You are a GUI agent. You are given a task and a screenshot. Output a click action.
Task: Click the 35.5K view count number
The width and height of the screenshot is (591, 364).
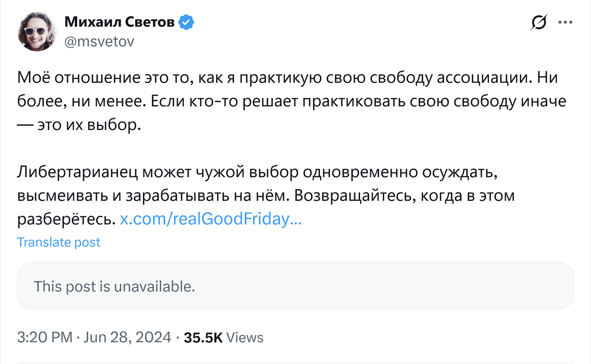(x=203, y=337)
